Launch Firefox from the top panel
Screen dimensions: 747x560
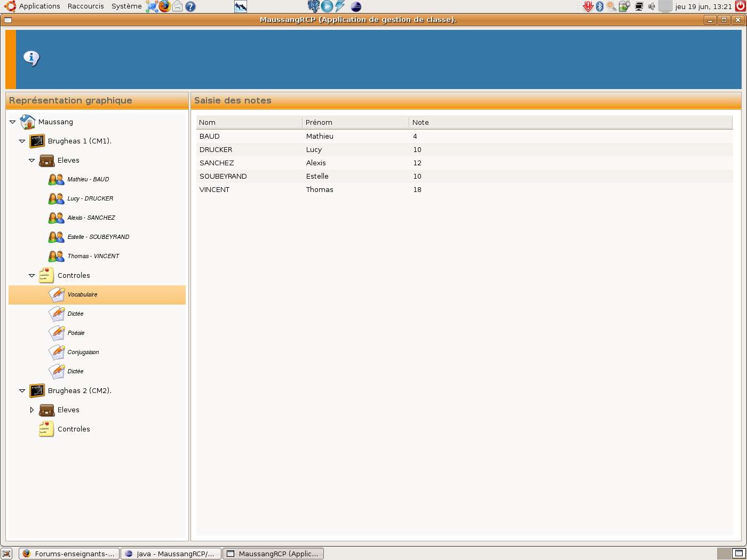[x=165, y=6]
